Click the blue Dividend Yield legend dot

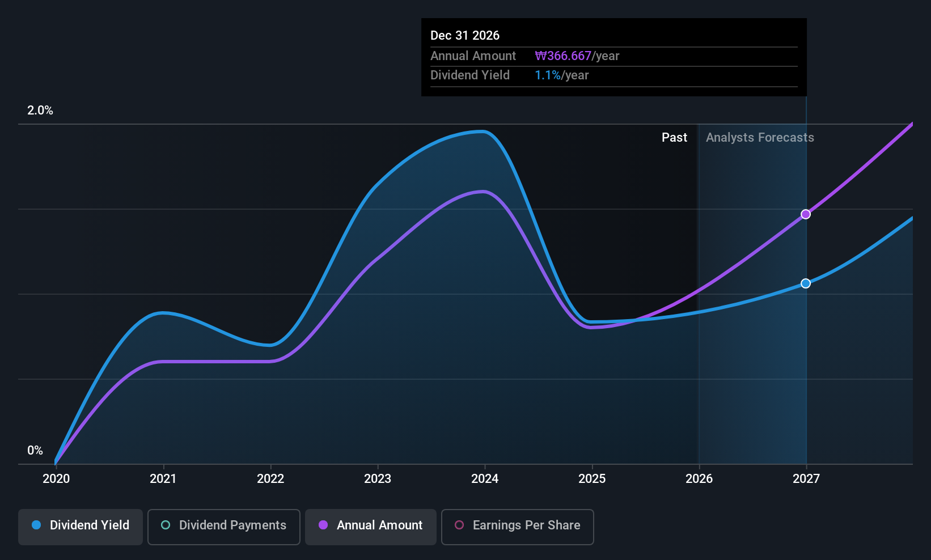(x=36, y=525)
